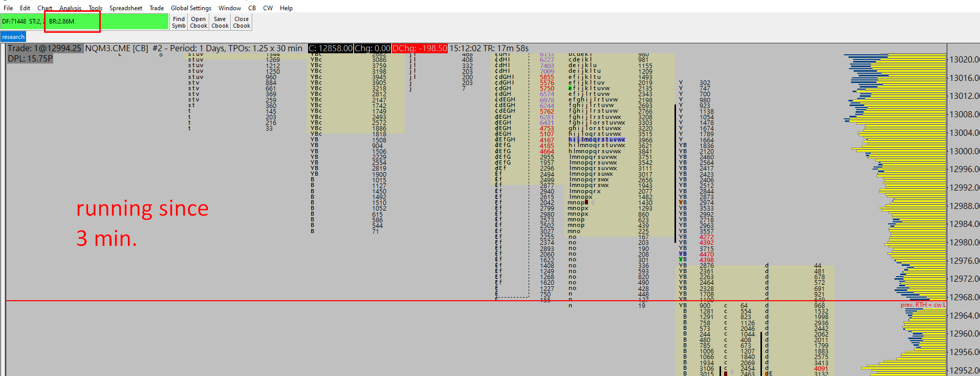The image size is (980, 376).
Task: Open the Analysis menu
Action: point(71,8)
